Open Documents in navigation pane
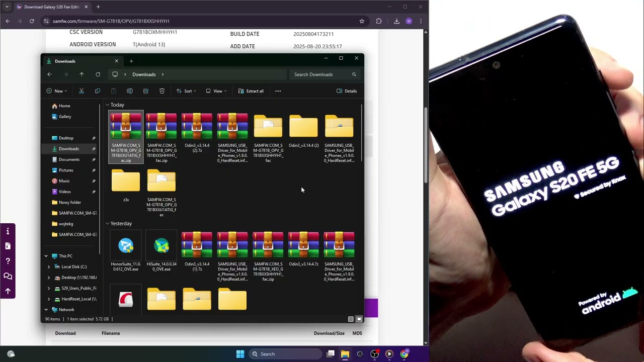The height and width of the screenshot is (362, 644). 69,160
